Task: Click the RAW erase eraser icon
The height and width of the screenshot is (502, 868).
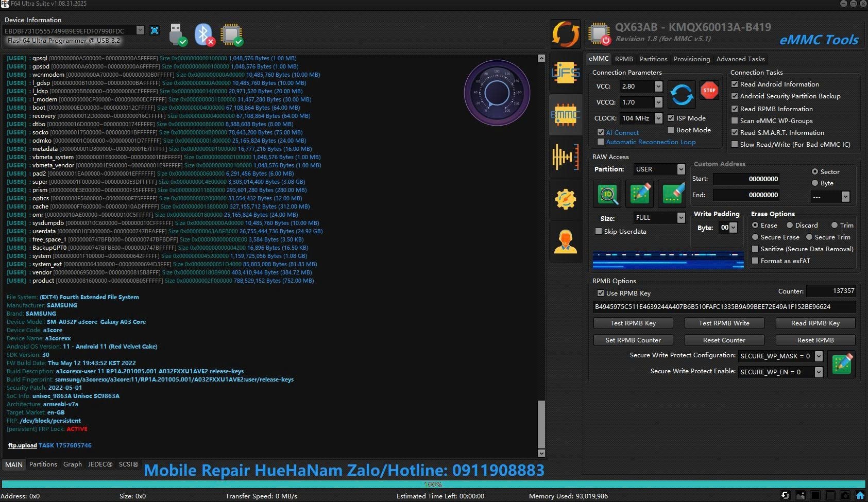Action: click(x=672, y=194)
